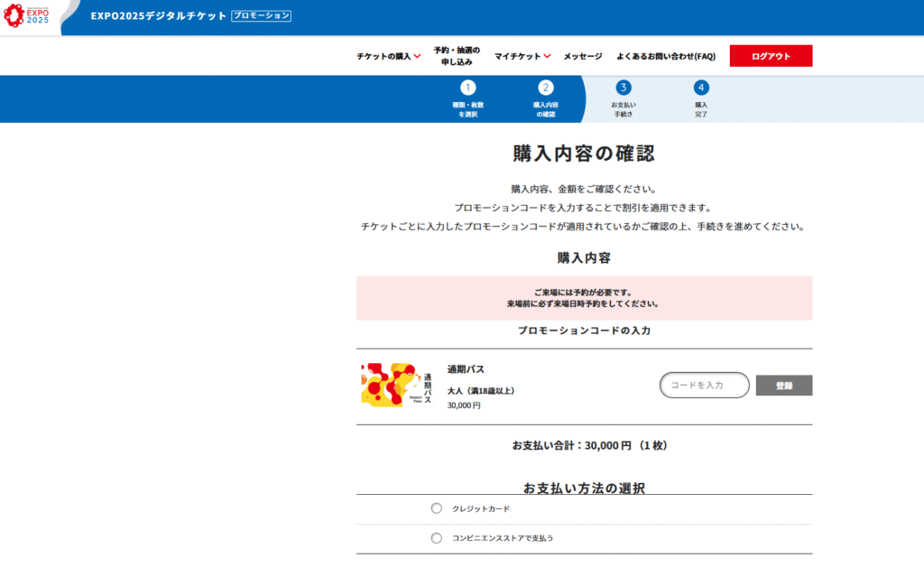Click the gray 登録 button
Image resolution: width=924 pixels, height=577 pixels.
point(784,386)
